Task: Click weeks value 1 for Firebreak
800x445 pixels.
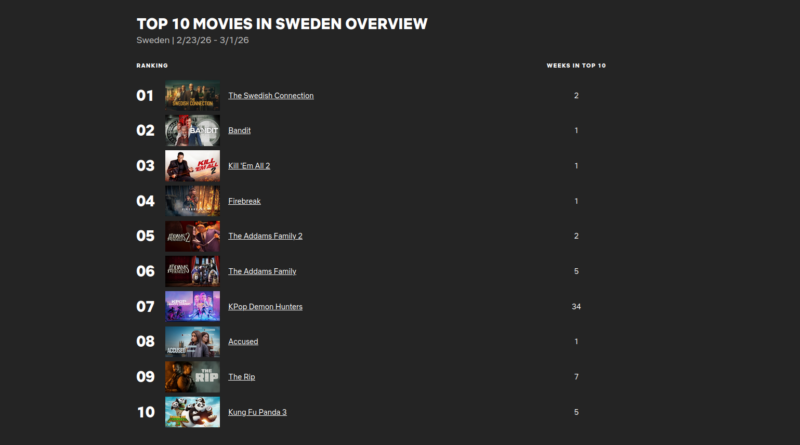Action: tap(576, 201)
